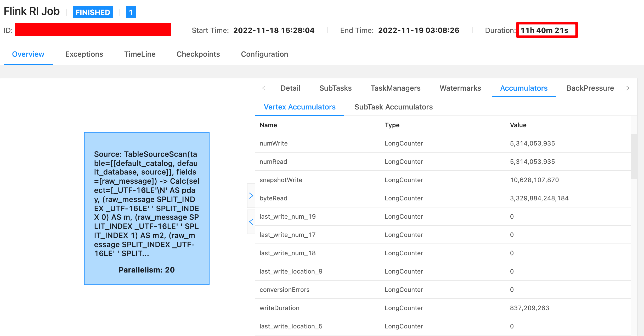Click the Value column header
644x336 pixels.
tap(518, 125)
